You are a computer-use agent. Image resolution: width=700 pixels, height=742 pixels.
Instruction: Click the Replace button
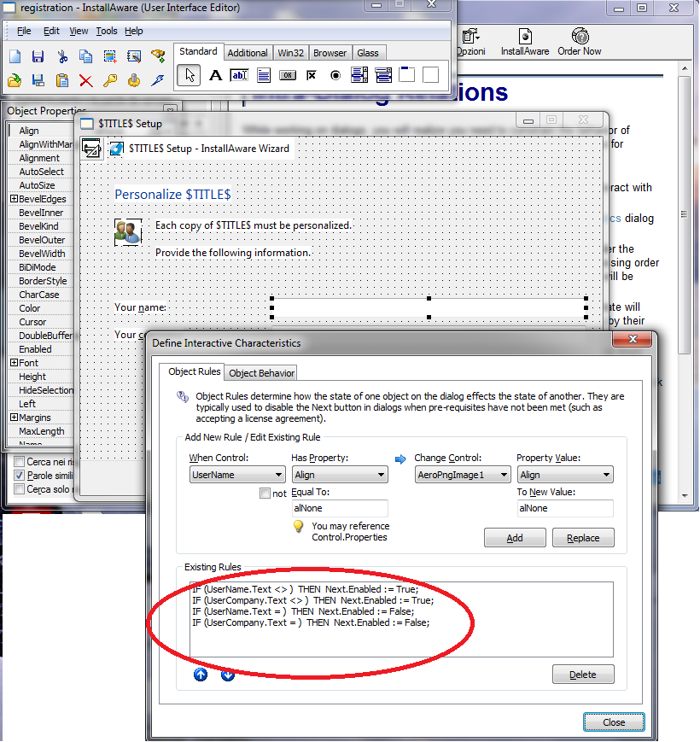click(583, 538)
